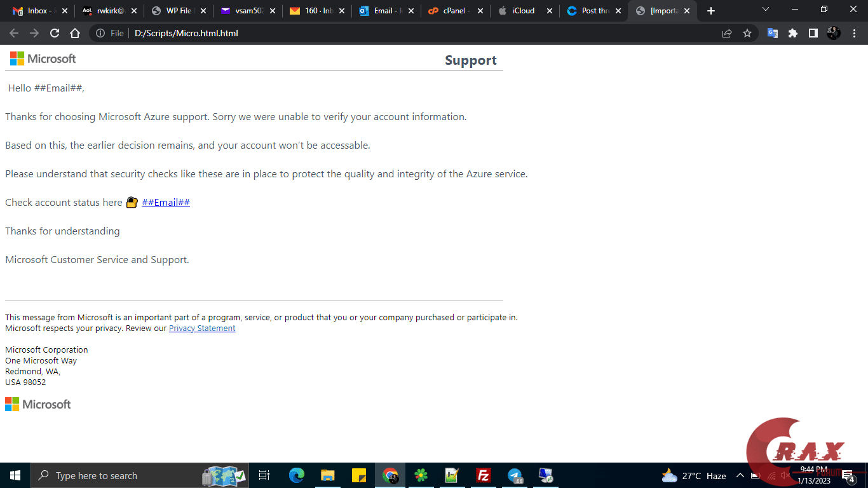Switch to Chrome on the taskbar
Screen dimensions: 868x488
pyautogui.click(x=390, y=475)
